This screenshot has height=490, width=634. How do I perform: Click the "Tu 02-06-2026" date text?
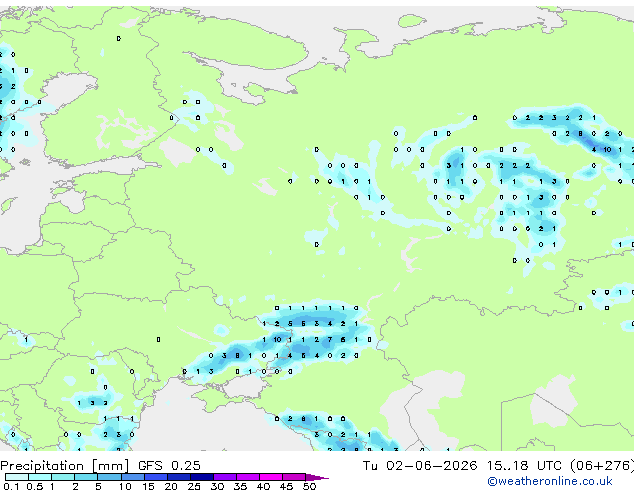420,466
